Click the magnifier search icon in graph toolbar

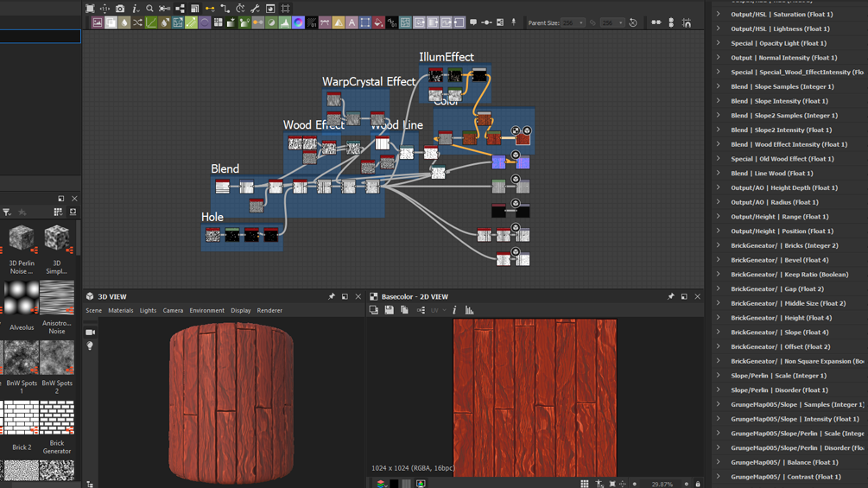coord(149,9)
